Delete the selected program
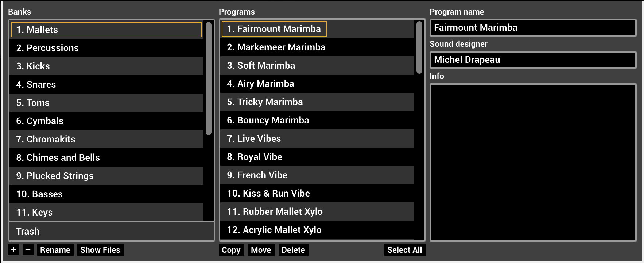 [x=293, y=250]
